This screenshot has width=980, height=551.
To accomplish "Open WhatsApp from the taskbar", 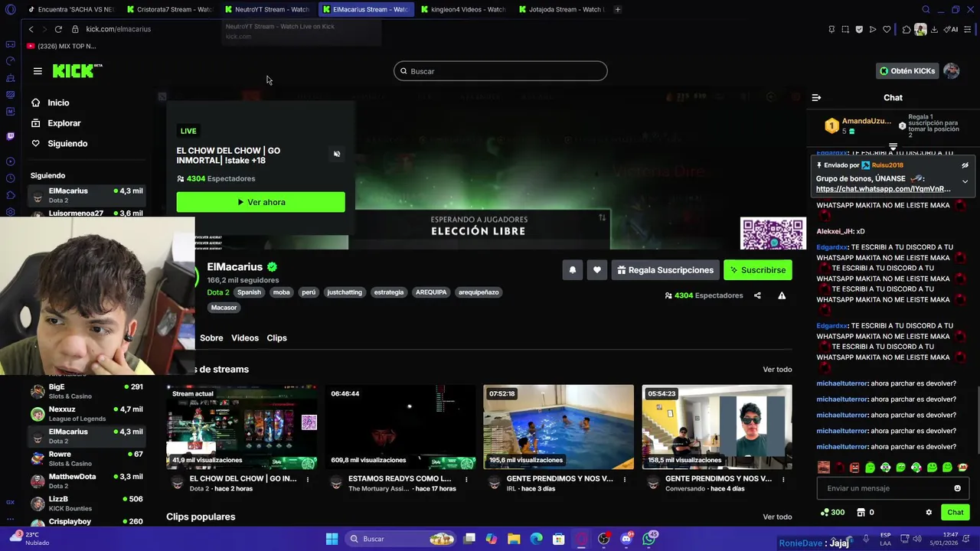I will click(649, 539).
